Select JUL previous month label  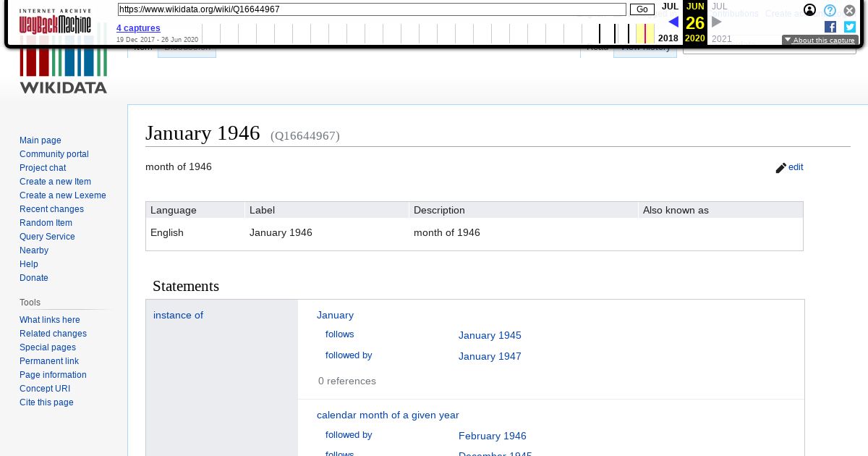[x=670, y=7]
